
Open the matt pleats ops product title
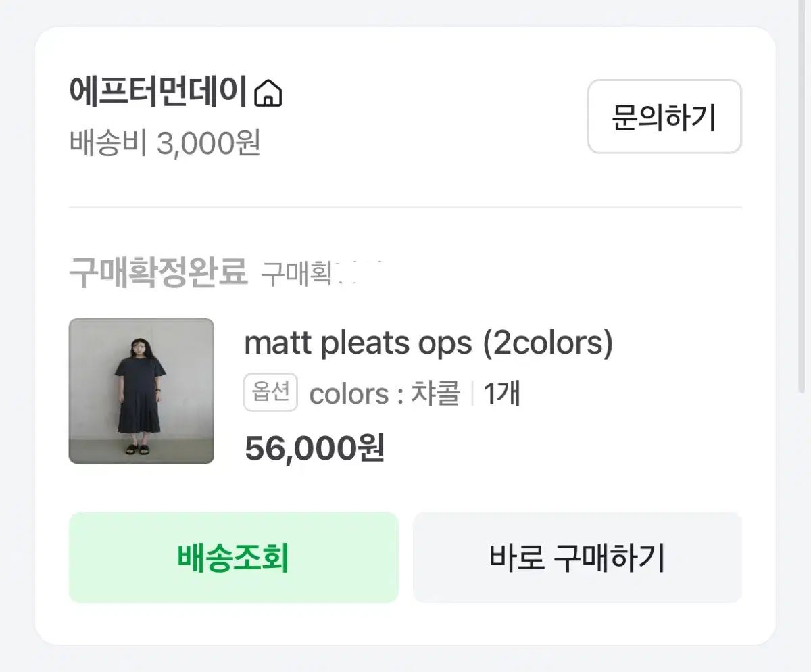click(x=428, y=343)
